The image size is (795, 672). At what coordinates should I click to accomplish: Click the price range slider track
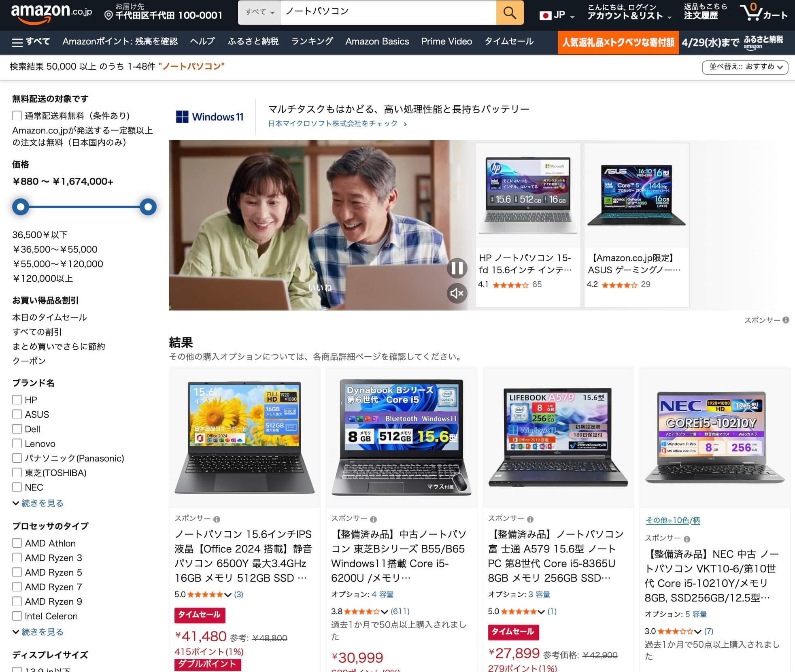click(x=84, y=207)
